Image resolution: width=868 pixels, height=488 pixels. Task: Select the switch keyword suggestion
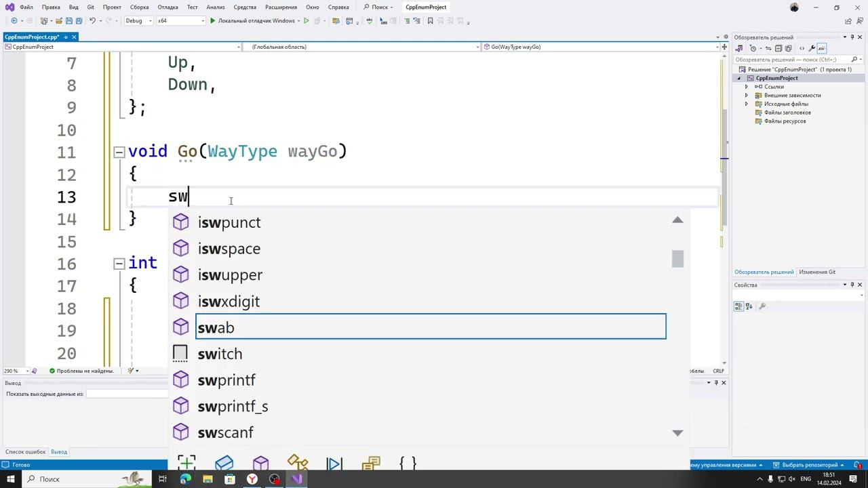click(x=220, y=354)
